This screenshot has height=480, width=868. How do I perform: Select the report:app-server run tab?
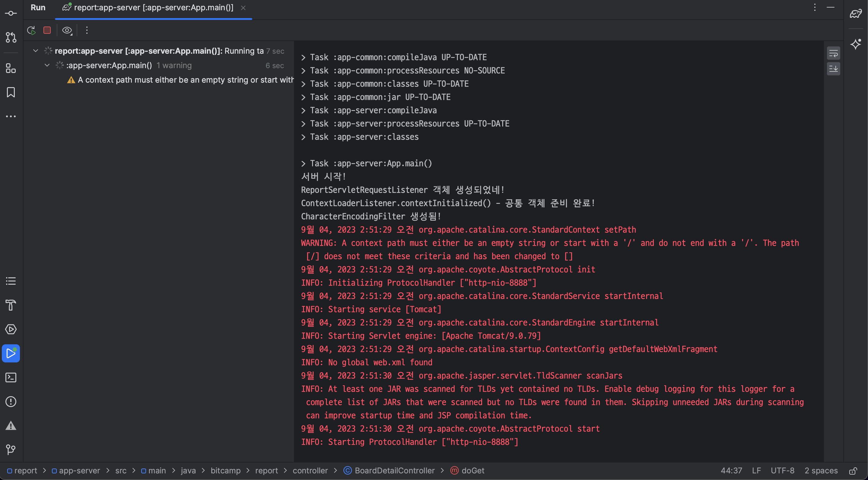point(153,8)
